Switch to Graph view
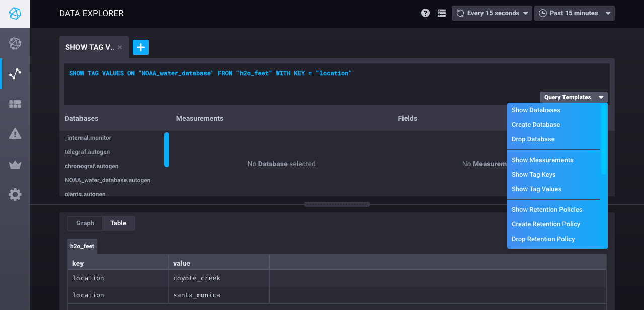This screenshot has height=310, width=644. (85, 223)
